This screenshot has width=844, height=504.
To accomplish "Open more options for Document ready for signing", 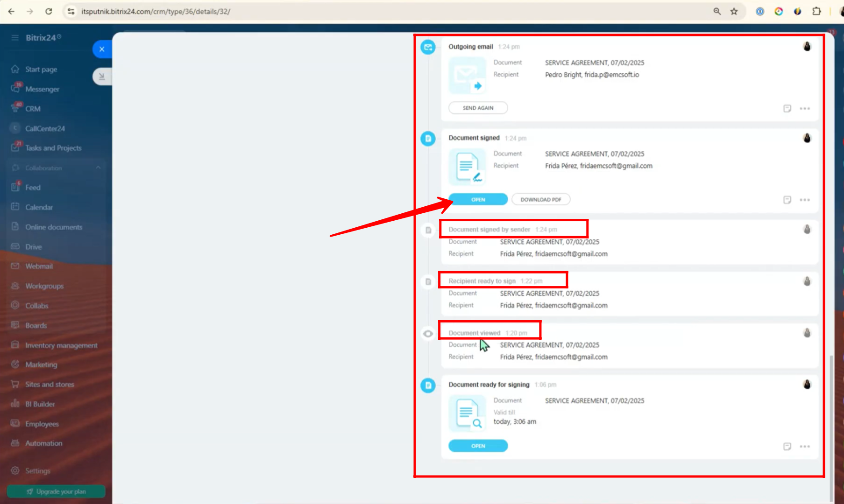I will (x=805, y=447).
